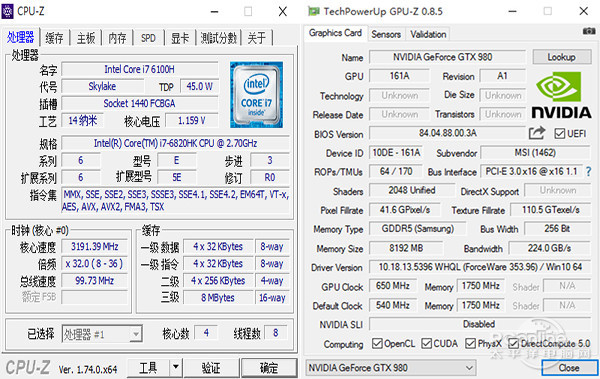This screenshot has height=379, width=600.
Task: Click the 名字 field showing Intel Core i7 6100H
Action: coord(140,69)
